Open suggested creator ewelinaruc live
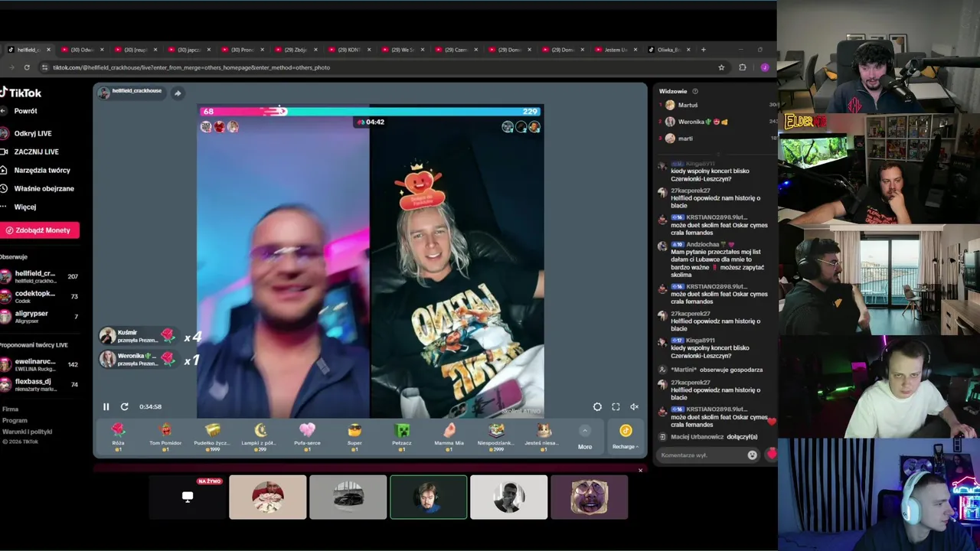This screenshot has width=980, height=551. [x=39, y=364]
